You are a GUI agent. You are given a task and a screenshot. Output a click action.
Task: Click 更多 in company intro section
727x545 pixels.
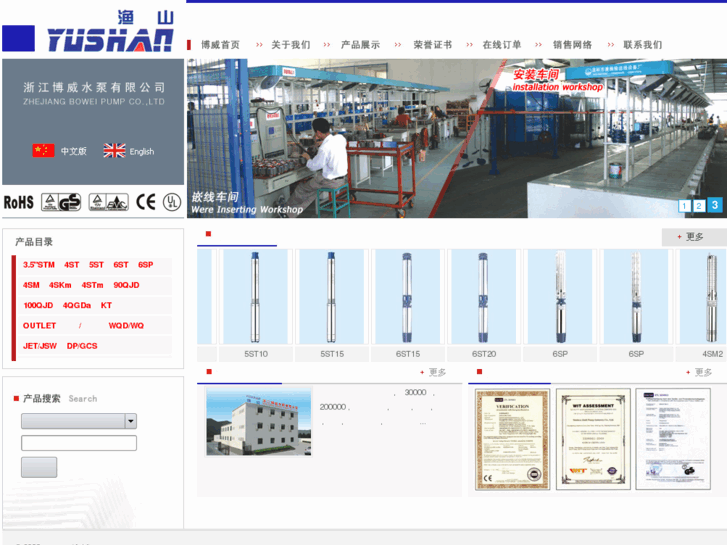(x=437, y=372)
